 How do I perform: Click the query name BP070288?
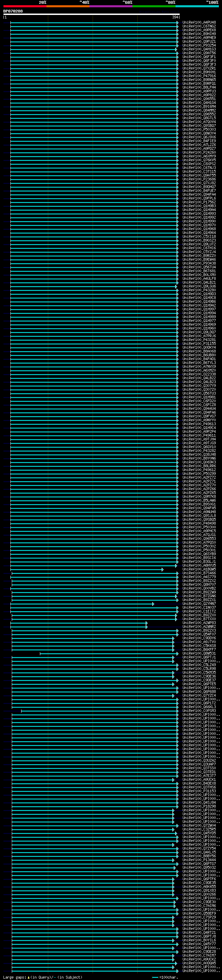coord(13,11)
